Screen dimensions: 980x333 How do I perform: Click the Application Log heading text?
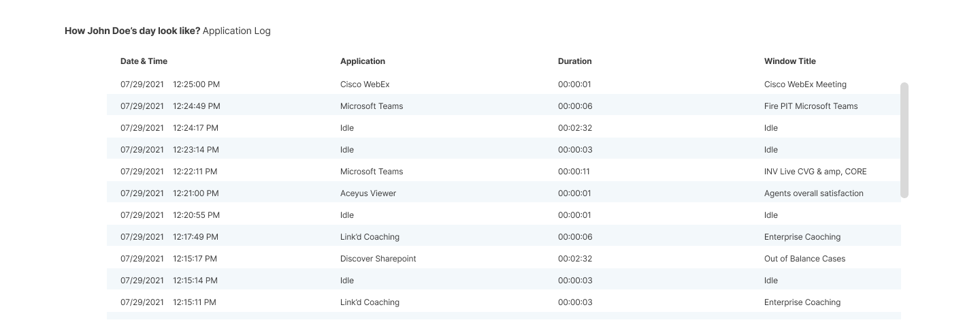tap(236, 31)
